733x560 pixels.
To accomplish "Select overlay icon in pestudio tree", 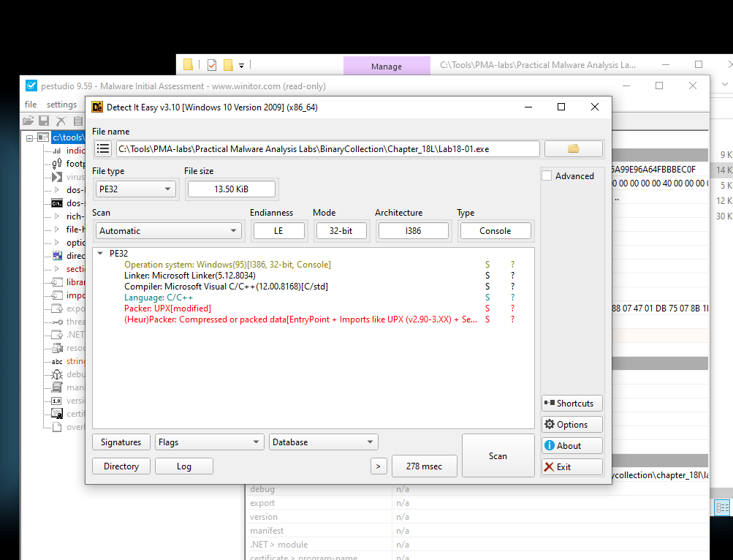I will 57,427.
